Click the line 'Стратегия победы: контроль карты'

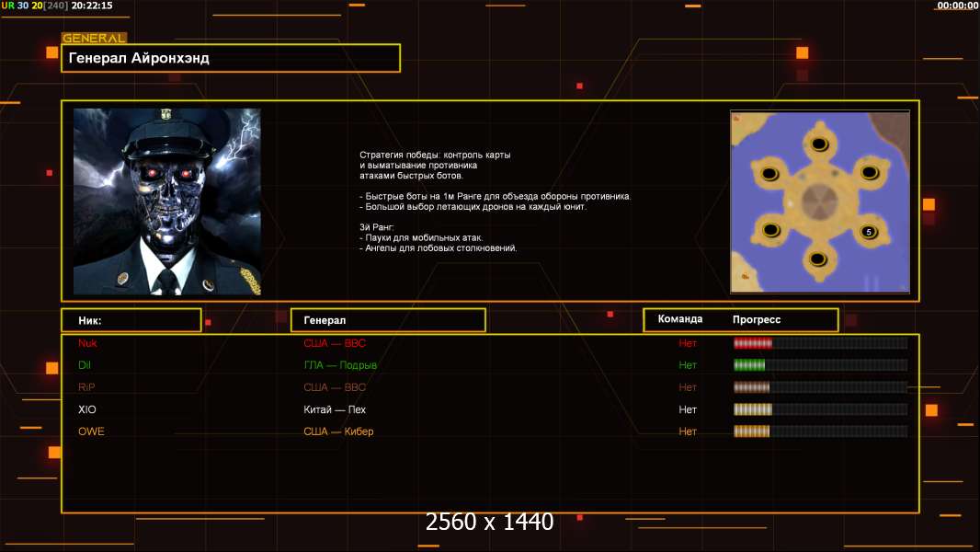tap(435, 155)
